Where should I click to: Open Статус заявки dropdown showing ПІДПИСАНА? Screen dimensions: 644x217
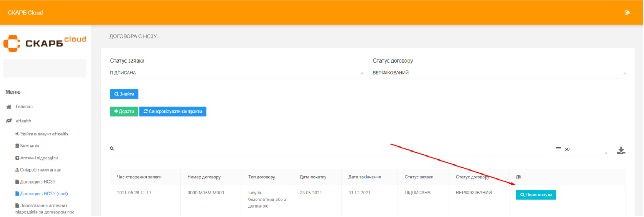coord(236,73)
